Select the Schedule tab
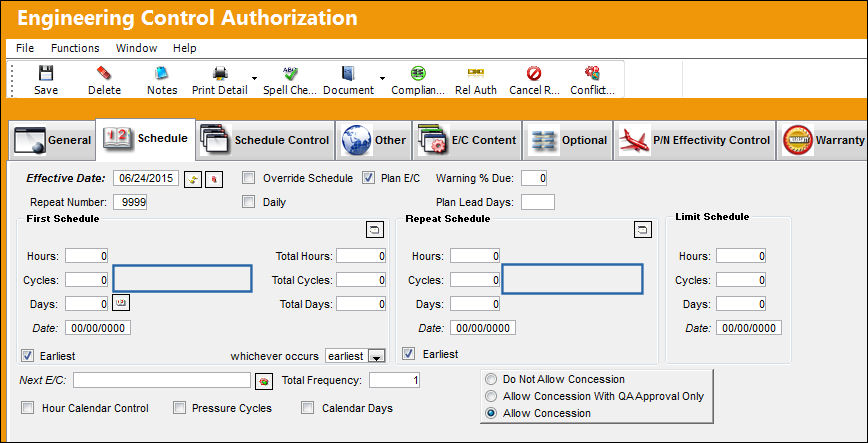 [x=146, y=138]
